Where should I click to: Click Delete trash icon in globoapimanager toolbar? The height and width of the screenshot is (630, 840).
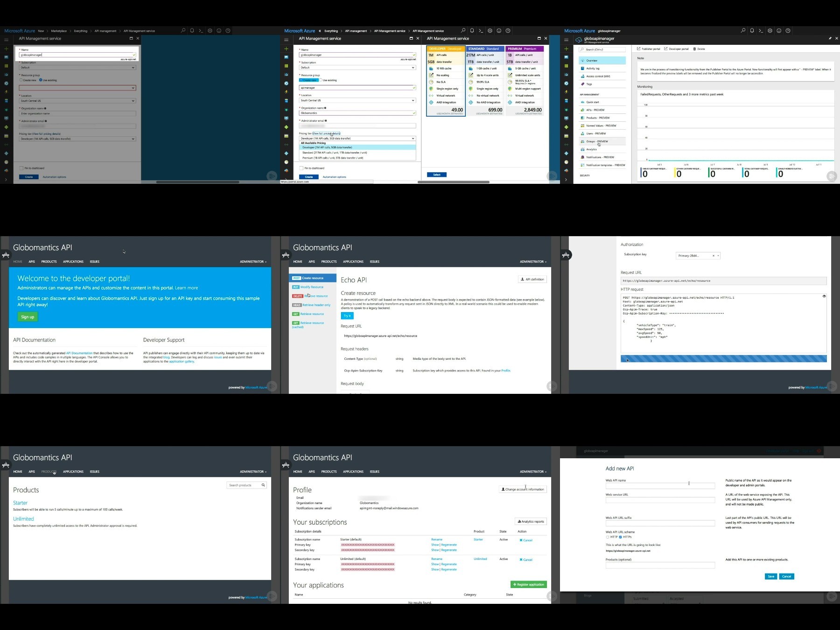[x=699, y=49]
